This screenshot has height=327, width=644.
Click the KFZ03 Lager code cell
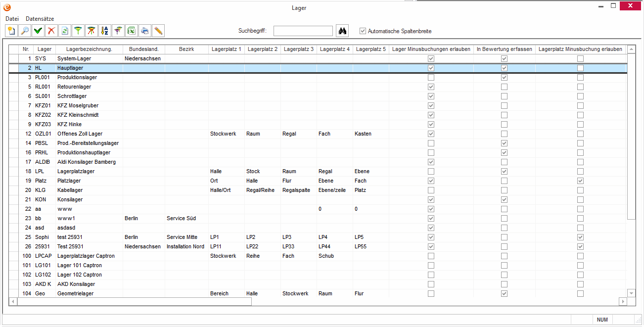click(45, 124)
